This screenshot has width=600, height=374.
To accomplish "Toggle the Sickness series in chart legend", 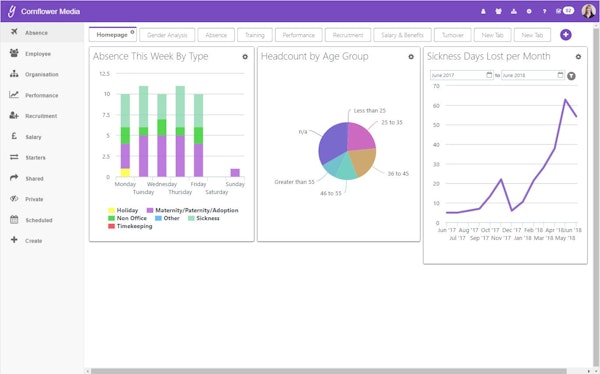I will (204, 218).
